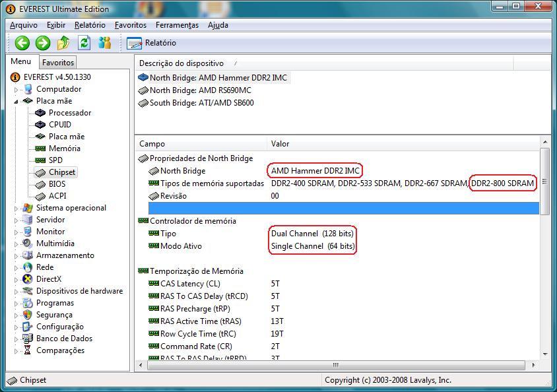Select the Memória RAM stick icon

pyautogui.click(x=40, y=148)
